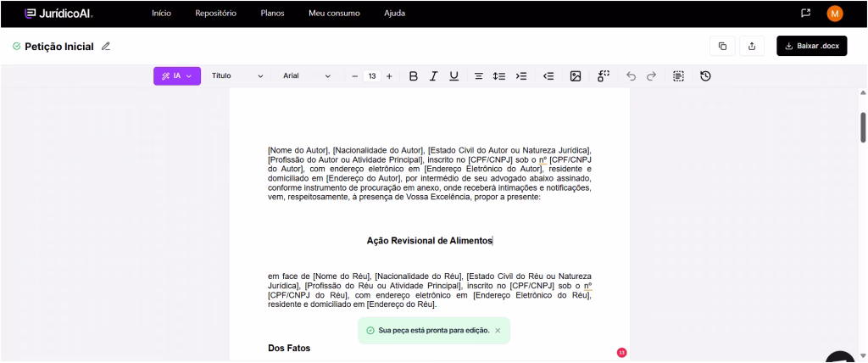Click the [Nacionalidade do Réu] placeholder
This screenshot has width=868, height=363.
tap(419, 276)
